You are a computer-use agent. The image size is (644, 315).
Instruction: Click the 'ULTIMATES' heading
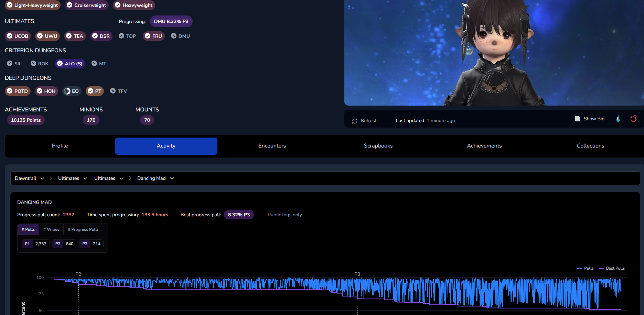(20, 21)
